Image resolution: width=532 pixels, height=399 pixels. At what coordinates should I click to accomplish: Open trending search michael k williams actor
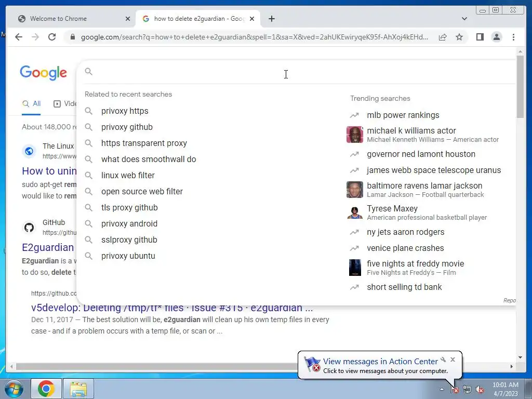pos(411,130)
